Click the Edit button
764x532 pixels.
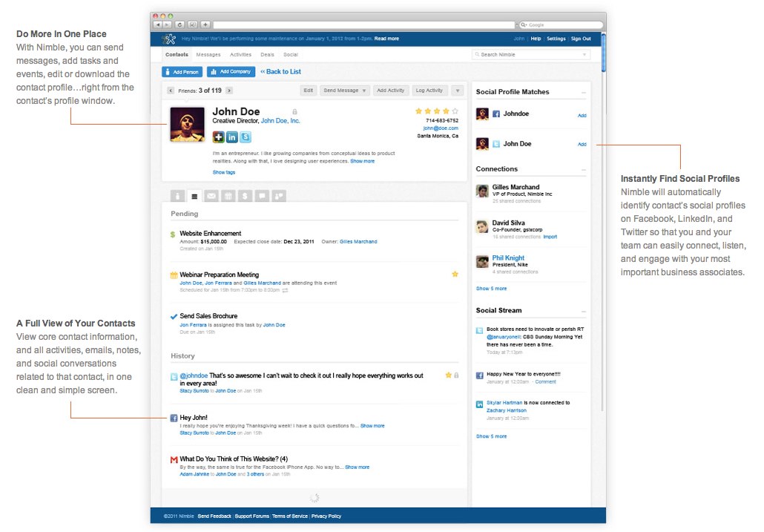[x=309, y=91]
